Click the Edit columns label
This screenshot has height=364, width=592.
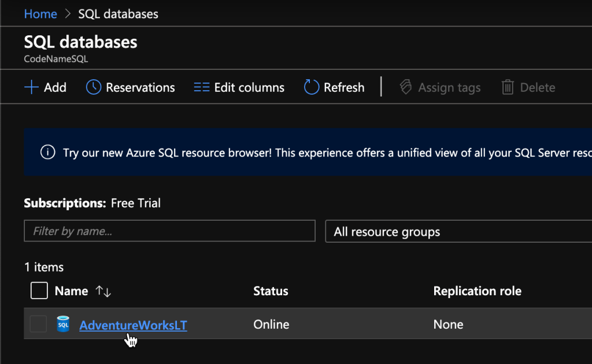249,87
